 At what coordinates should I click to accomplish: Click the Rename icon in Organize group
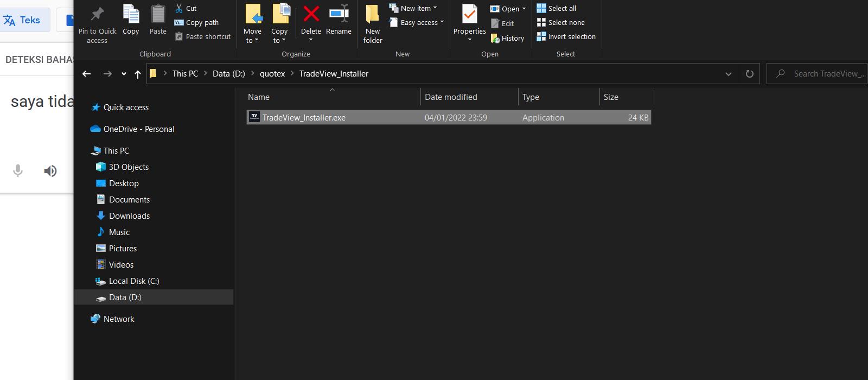339,15
